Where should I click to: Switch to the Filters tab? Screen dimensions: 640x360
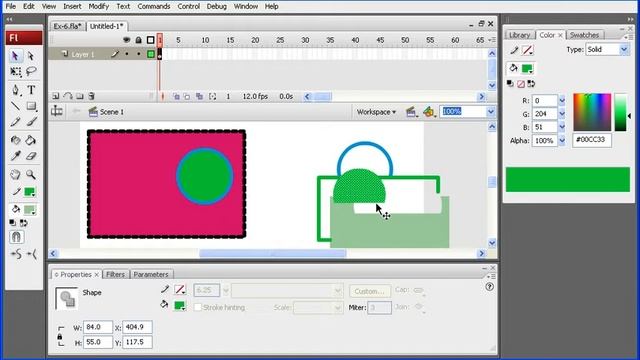coord(116,274)
